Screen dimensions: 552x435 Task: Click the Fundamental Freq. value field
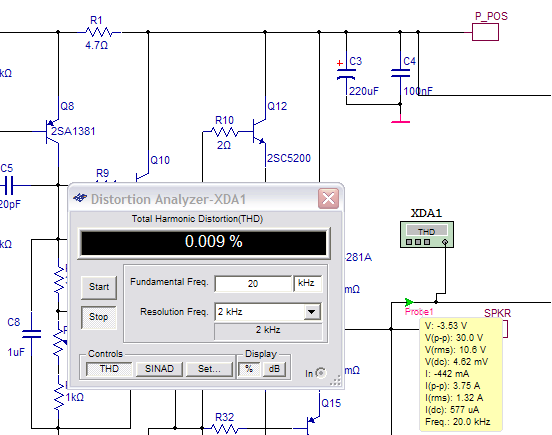click(x=253, y=283)
